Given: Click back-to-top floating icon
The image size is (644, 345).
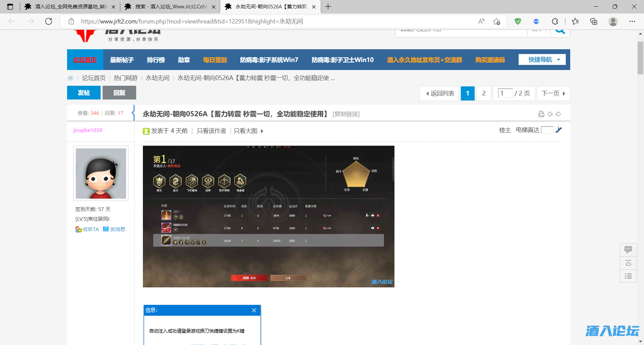Looking at the screenshot, I should [x=628, y=263].
